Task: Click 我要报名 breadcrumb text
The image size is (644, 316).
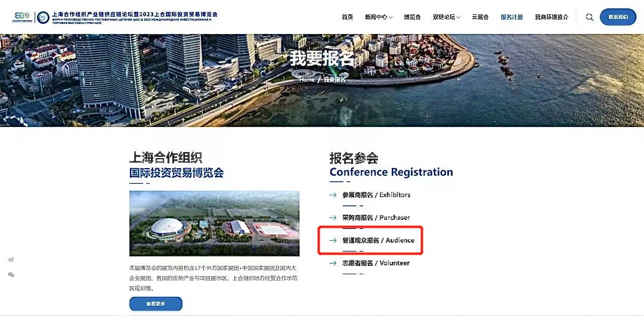Action: (335, 80)
